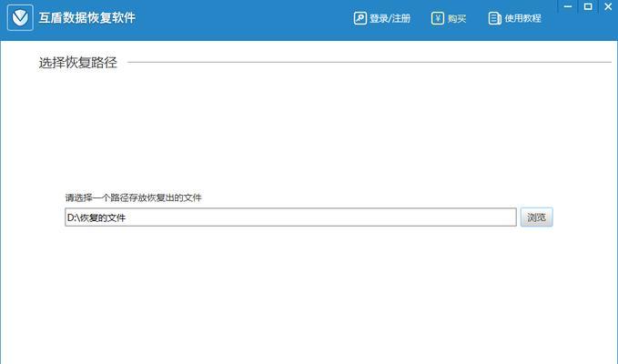
Task: Minimize the window
Action: (568, 6)
